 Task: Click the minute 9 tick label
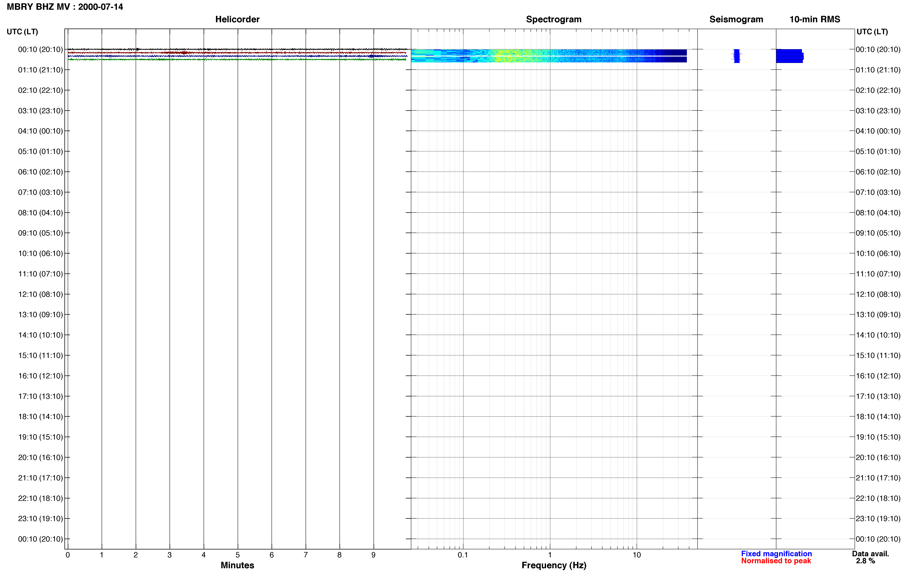point(373,555)
